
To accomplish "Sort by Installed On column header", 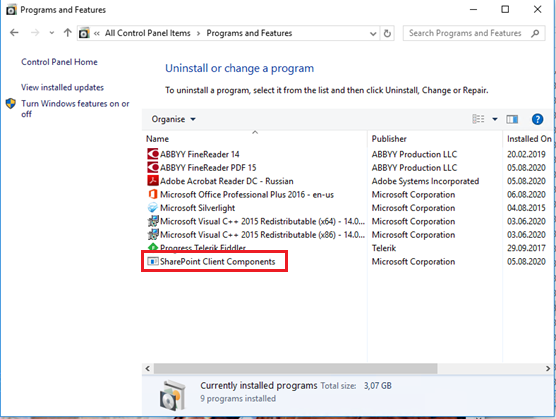I will [529, 139].
